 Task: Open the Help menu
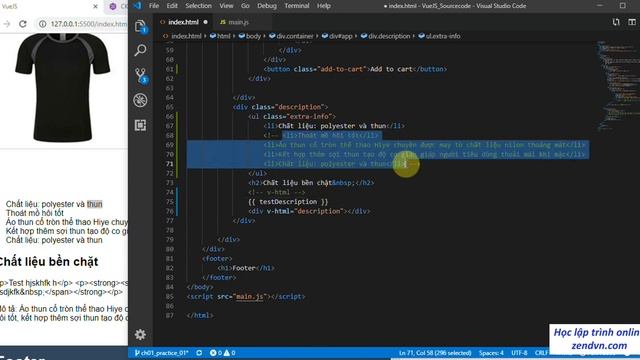[x=324, y=6]
